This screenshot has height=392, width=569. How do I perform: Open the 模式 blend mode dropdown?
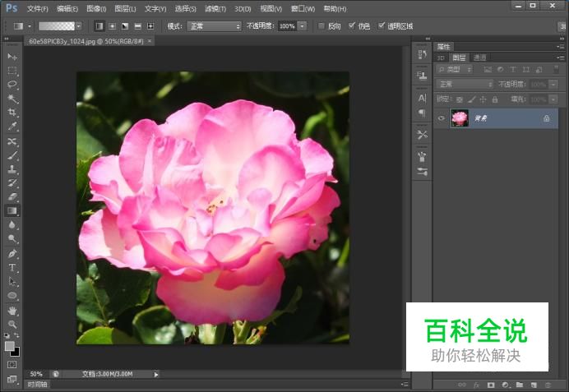[214, 26]
